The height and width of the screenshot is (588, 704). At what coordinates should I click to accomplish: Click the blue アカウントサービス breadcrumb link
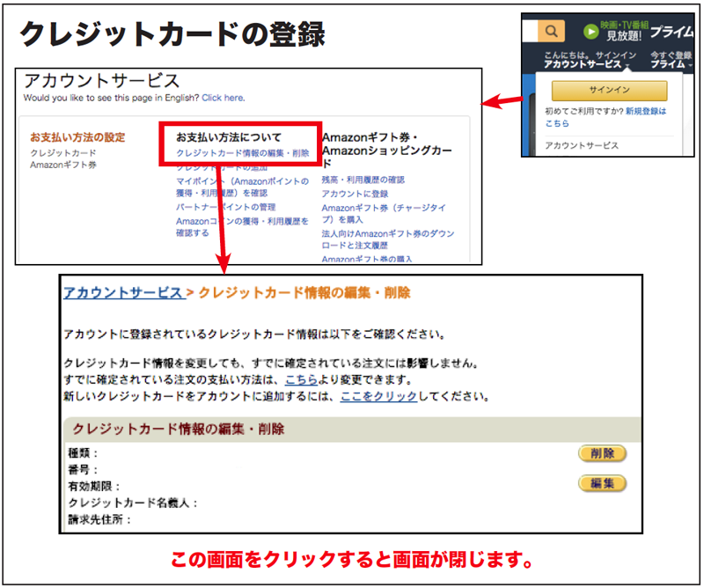[123, 293]
